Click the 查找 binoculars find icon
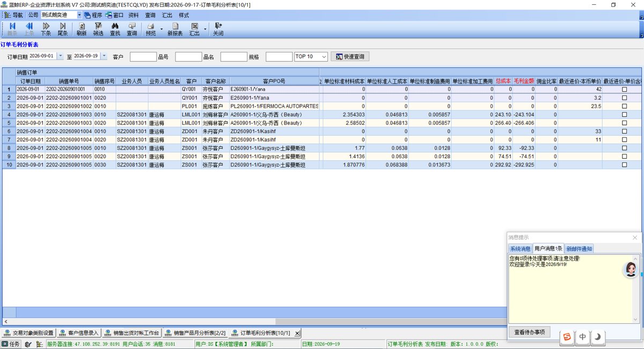Screen dimensions: 644x349 [115, 28]
